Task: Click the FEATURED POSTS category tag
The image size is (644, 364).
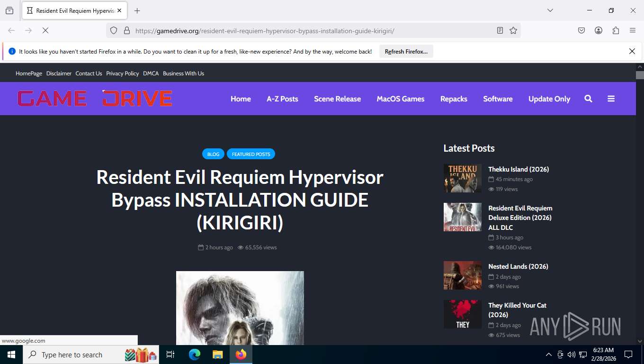Action: click(x=251, y=154)
